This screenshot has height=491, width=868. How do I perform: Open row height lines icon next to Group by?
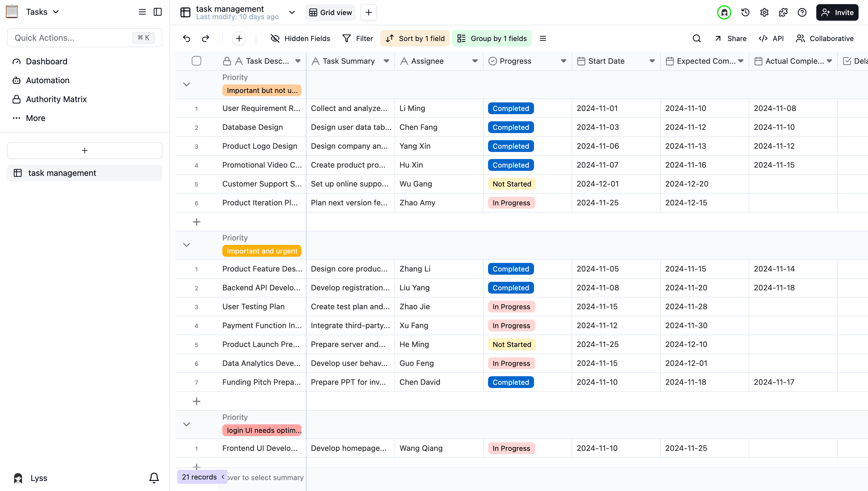(543, 38)
